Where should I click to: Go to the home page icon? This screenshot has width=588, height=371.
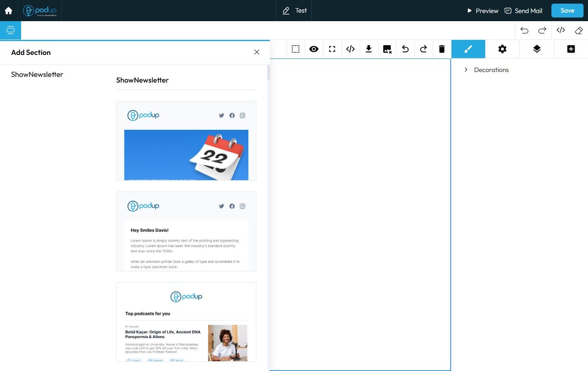click(9, 11)
